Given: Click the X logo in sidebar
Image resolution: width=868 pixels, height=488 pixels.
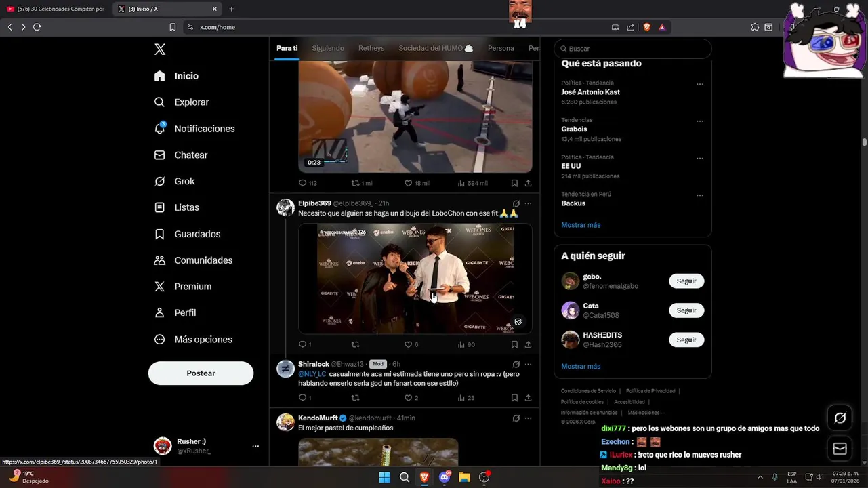Looking at the screenshot, I should click(160, 49).
